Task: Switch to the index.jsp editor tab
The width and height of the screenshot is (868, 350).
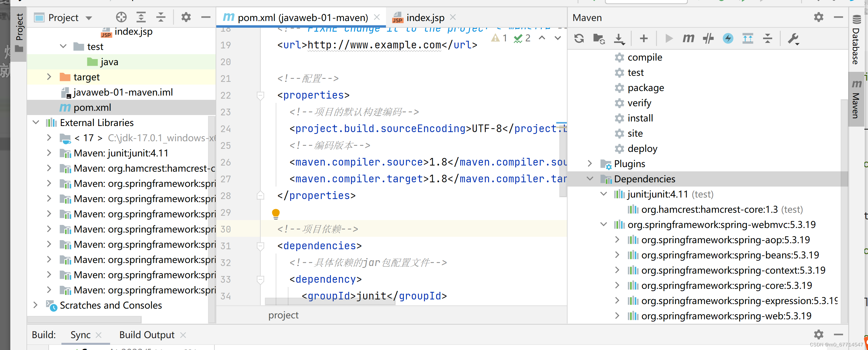Action: tap(425, 18)
